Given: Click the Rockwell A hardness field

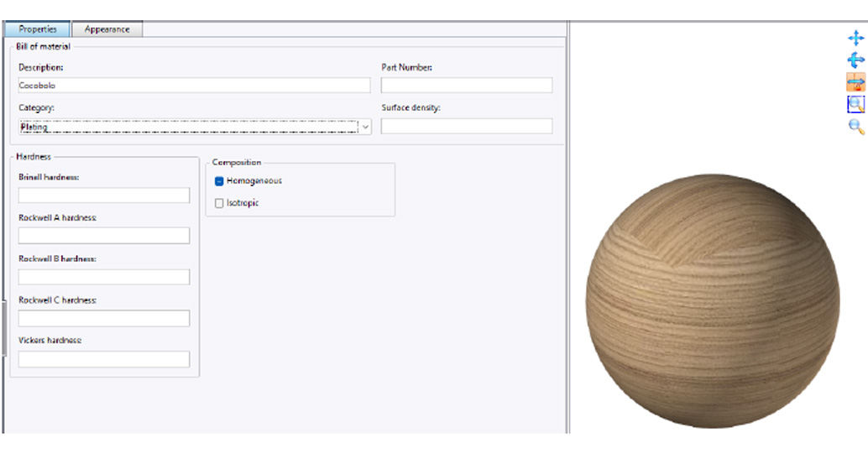Looking at the screenshot, I should tap(104, 236).
